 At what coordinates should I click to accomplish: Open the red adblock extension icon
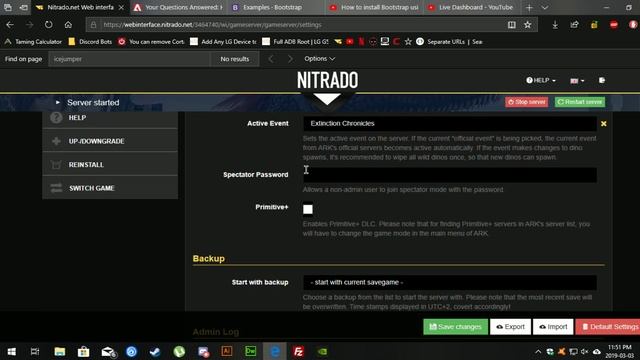(614, 25)
